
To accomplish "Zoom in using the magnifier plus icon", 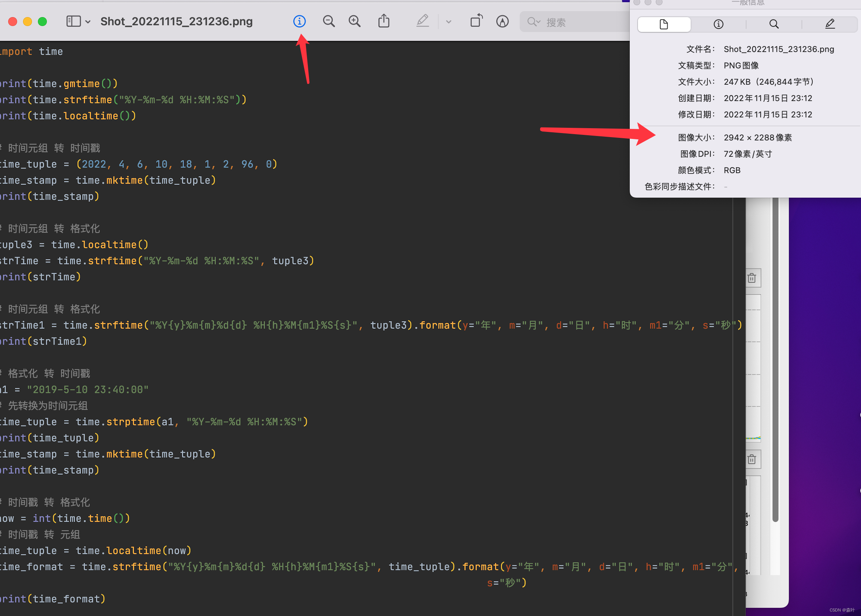I will pos(354,21).
